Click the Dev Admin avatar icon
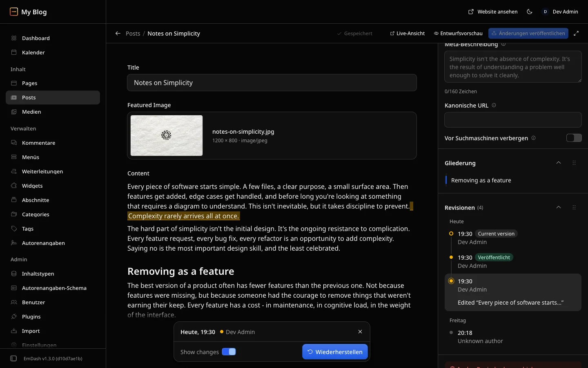The height and width of the screenshot is (368, 588). (545, 11)
